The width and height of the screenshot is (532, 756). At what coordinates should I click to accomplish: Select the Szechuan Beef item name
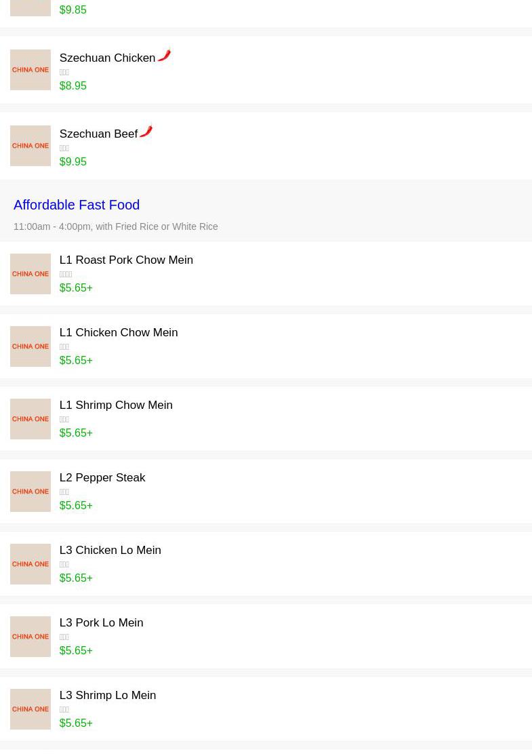(x=98, y=134)
